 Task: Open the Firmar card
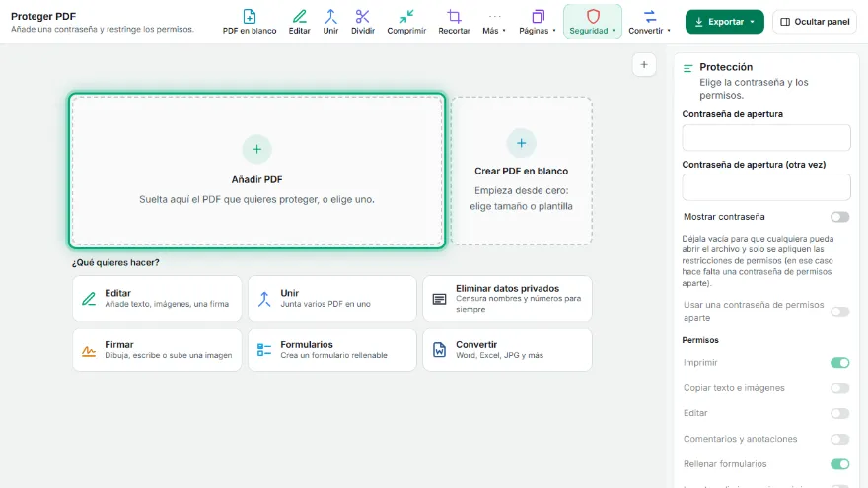pos(157,350)
